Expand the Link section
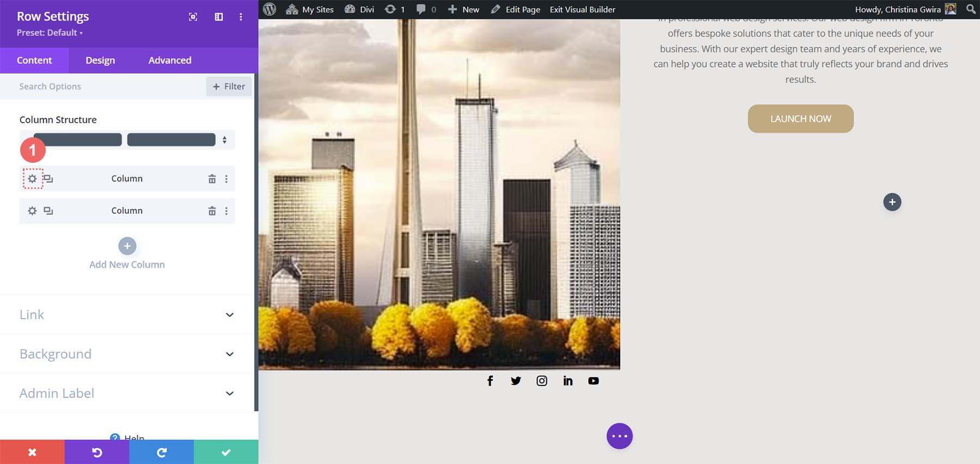980x464 pixels. (x=127, y=315)
